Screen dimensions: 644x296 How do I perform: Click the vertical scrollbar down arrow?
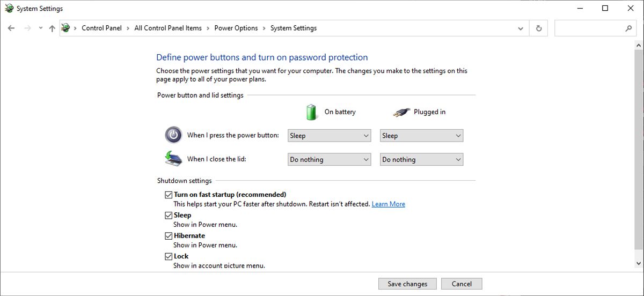[x=638, y=263]
